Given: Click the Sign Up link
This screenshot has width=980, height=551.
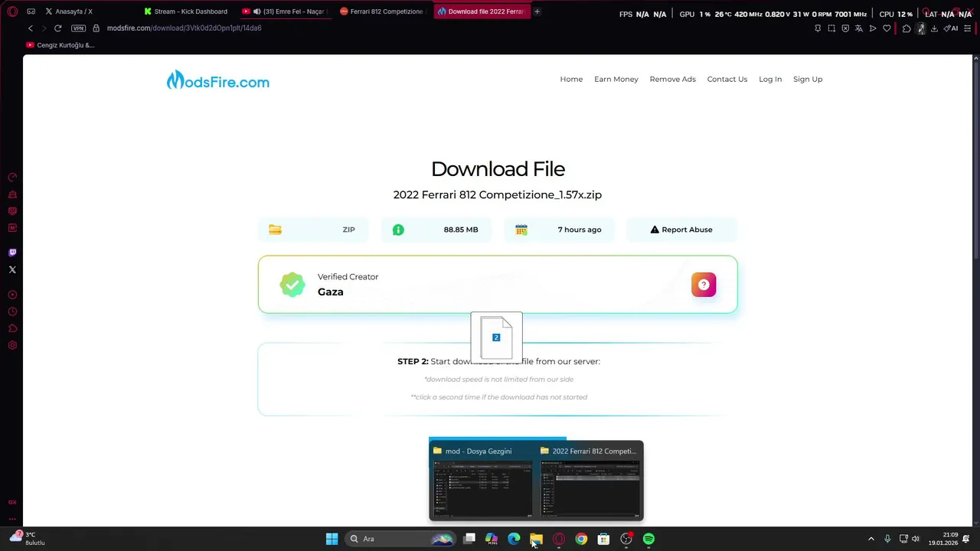Looking at the screenshot, I should (808, 79).
